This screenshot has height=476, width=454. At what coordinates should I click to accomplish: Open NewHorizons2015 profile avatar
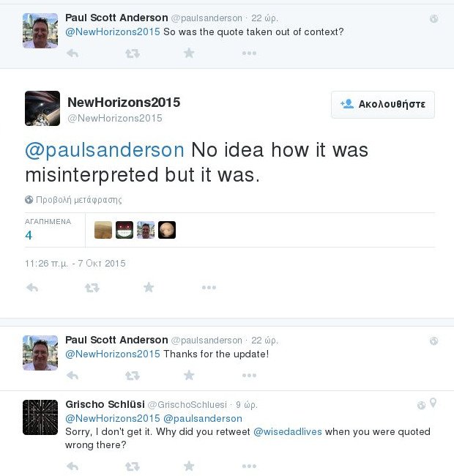pyautogui.click(x=42, y=108)
